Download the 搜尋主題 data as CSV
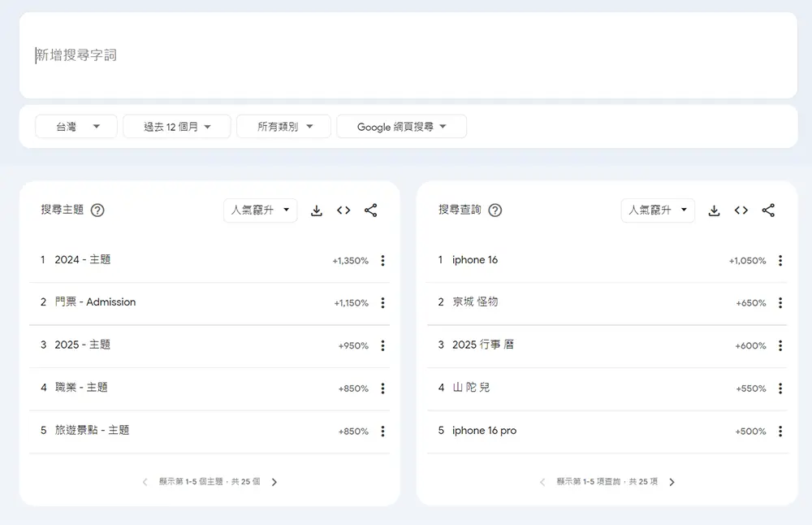The height and width of the screenshot is (525, 812). point(317,210)
